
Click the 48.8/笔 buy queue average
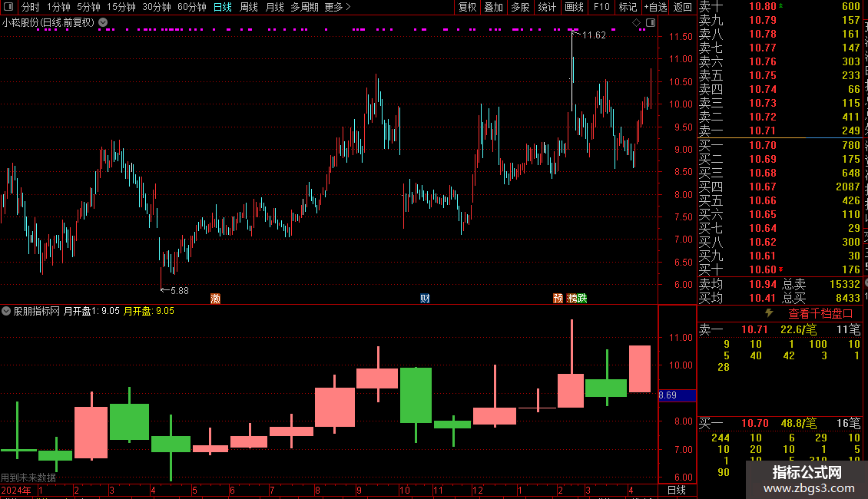pos(798,423)
